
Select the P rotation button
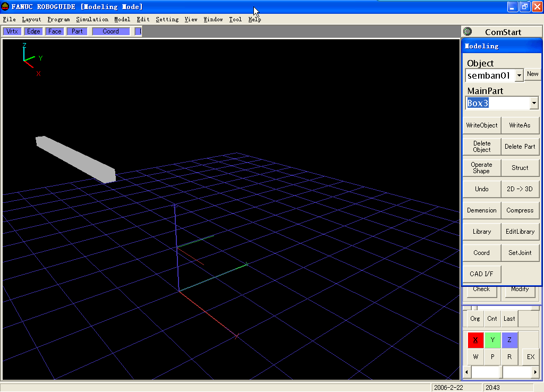492,356
